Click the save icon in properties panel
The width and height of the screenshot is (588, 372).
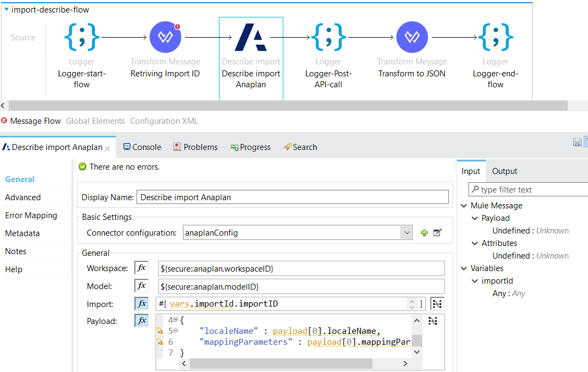point(577,142)
